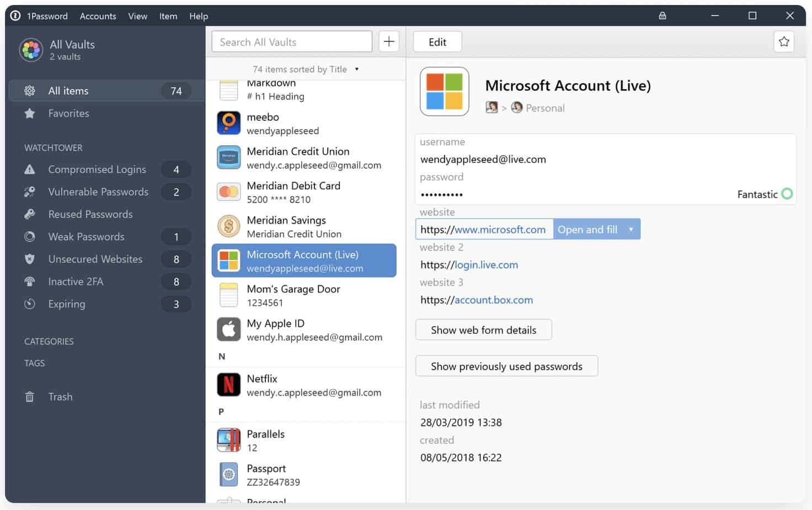Click the Edit button
Screen dimensions: 812x510
437,42
